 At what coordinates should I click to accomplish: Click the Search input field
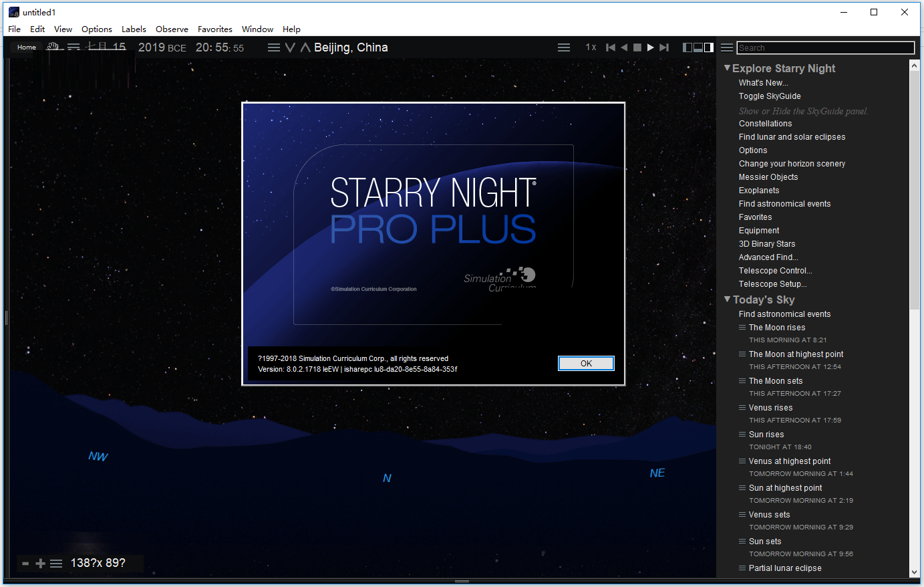click(826, 47)
